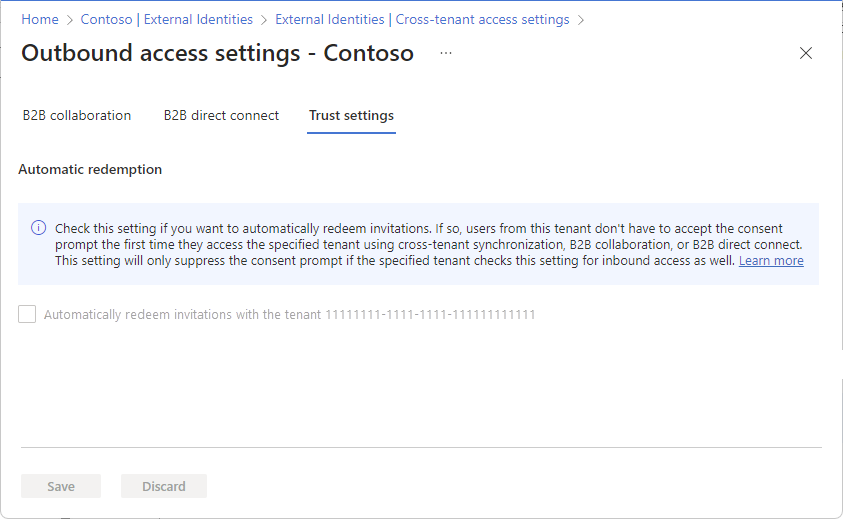The height and width of the screenshot is (519, 843).
Task: Click the chevron after Contoso | External Identities
Action: tap(264, 20)
